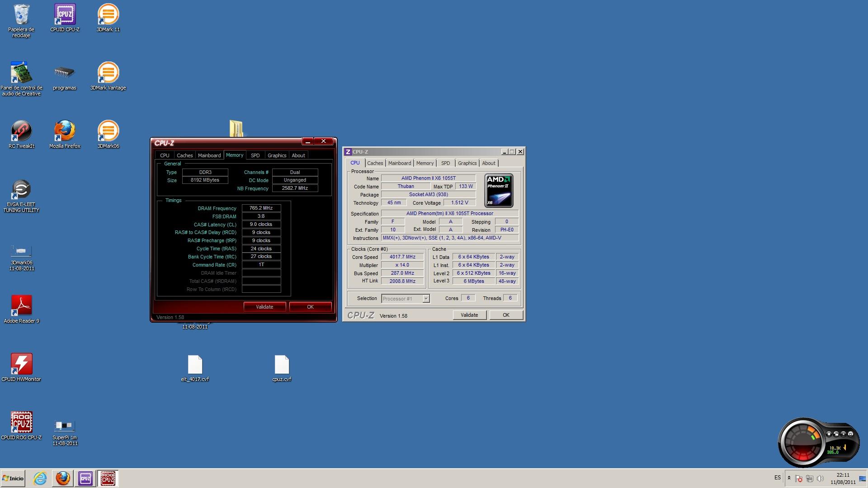The width and height of the screenshot is (868, 488).
Task: Click the HT Link 2008.8 MHz value
Action: 402,281
